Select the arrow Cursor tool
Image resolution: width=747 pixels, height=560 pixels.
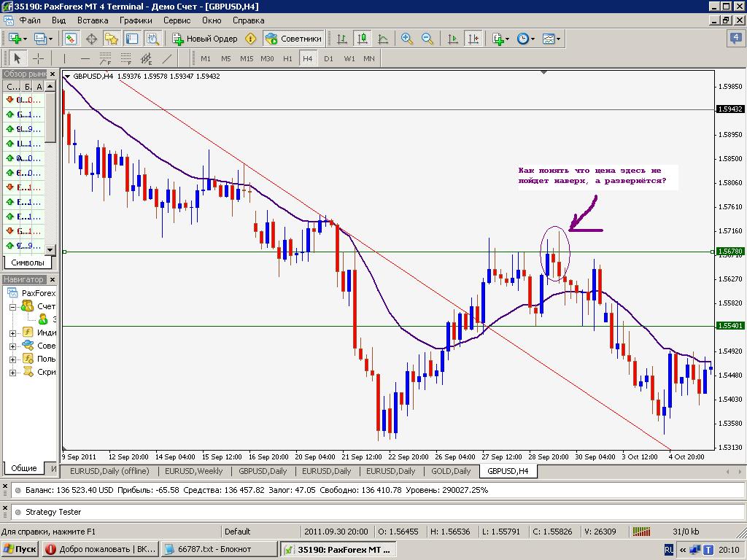[x=18, y=58]
